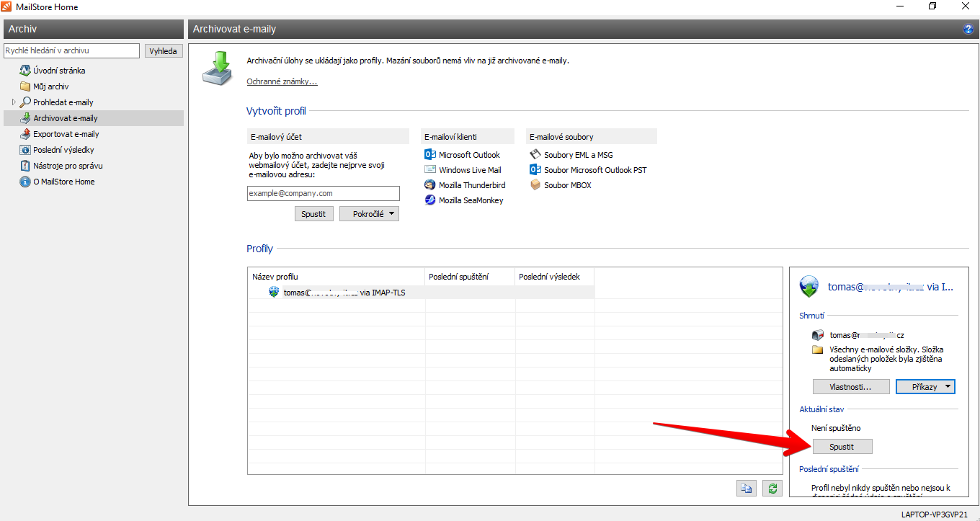Open the Příkazy dropdown
The image size is (980, 521).
click(x=925, y=387)
